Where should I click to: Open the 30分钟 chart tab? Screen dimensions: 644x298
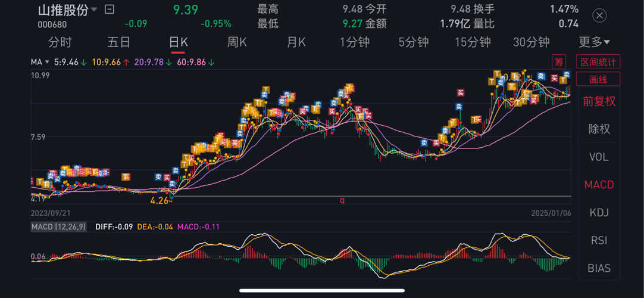531,42
